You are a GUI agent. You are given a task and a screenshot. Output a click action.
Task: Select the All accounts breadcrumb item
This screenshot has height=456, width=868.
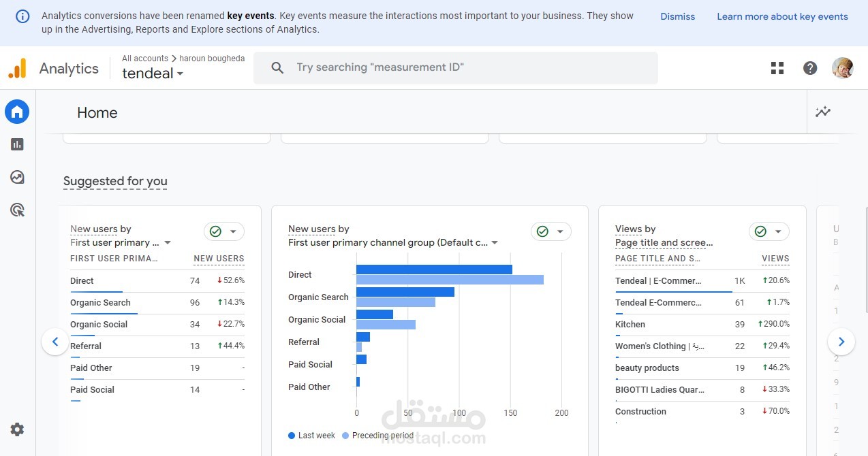pyautogui.click(x=144, y=58)
